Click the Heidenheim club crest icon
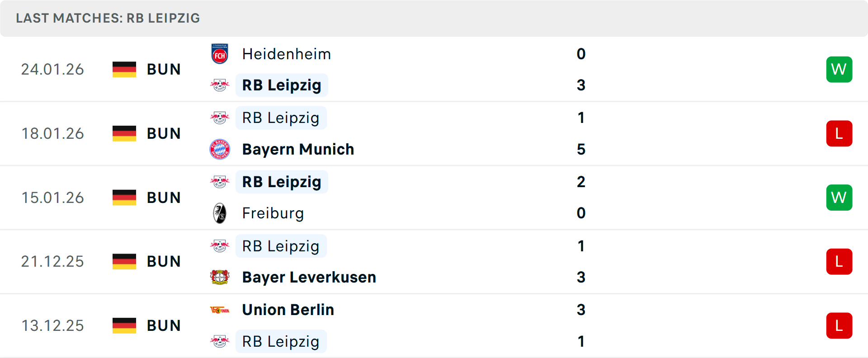The width and height of the screenshot is (868, 358). click(x=220, y=54)
